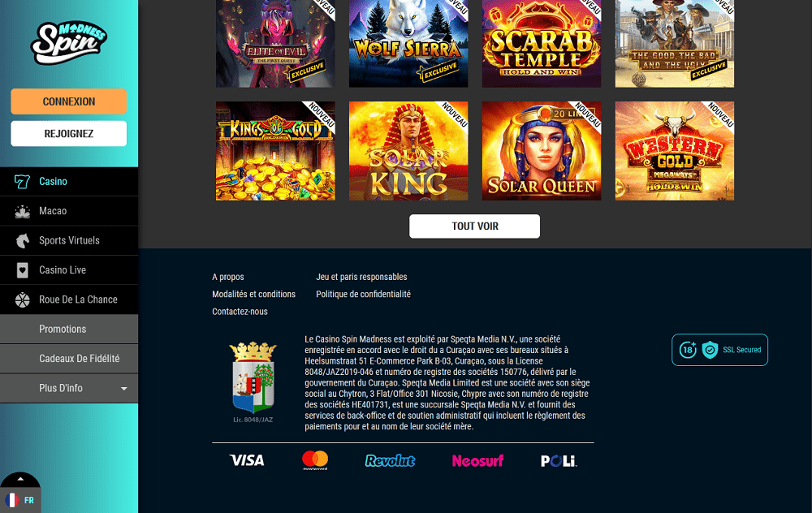Open Politique de confidentialité link

click(x=363, y=294)
